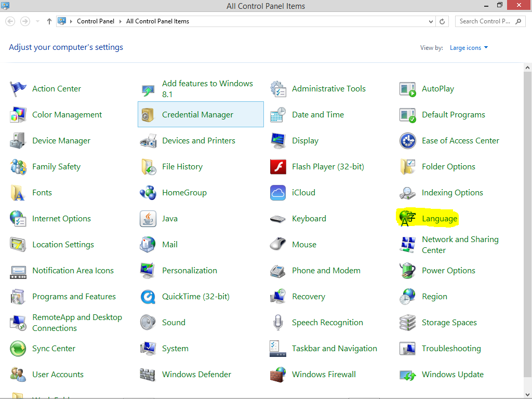Open the Windows Update link
This screenshot has height=399, width=532.
453,375
